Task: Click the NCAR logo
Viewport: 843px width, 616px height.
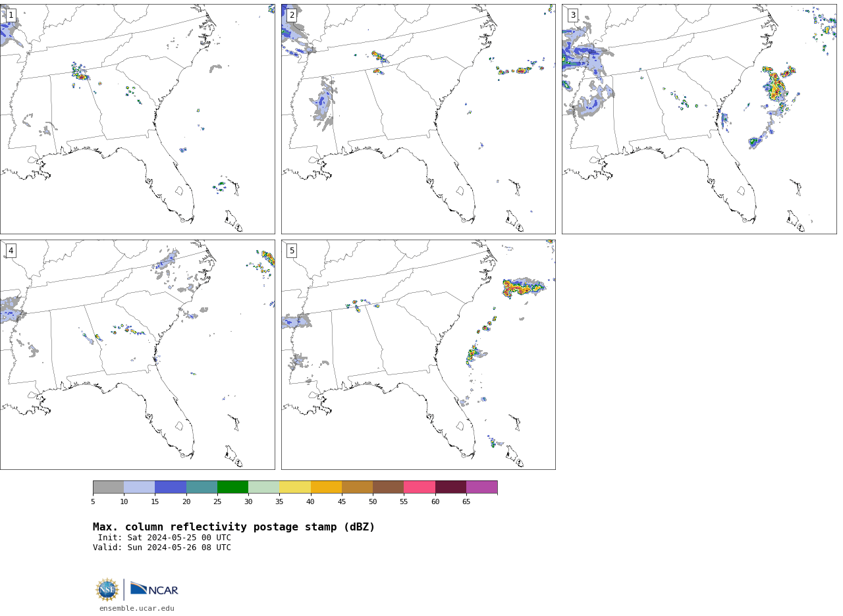Action: [x=154, y=589]
